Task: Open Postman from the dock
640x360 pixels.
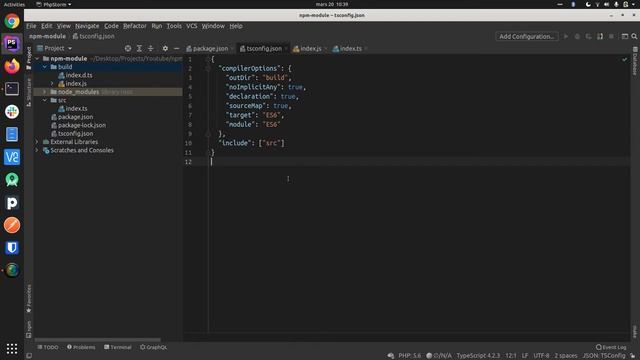Action: click(x=12, y=224)
